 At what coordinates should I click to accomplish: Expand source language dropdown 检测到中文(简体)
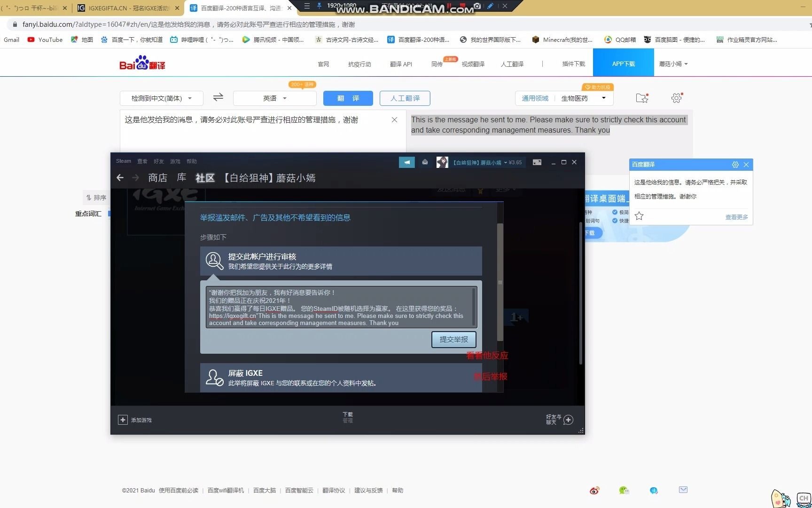click(162, 98)
